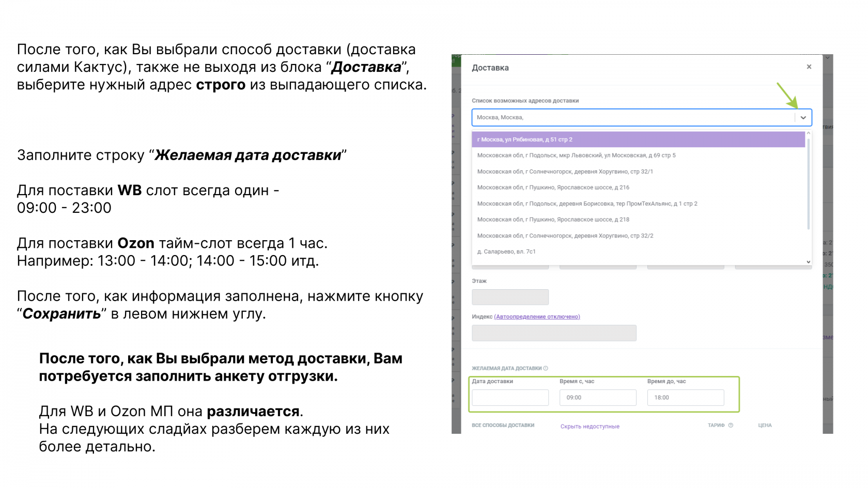Open the Скрыть недоступные link
The image size is (868, 488).
pyautogui.click(x=590, y=426)
